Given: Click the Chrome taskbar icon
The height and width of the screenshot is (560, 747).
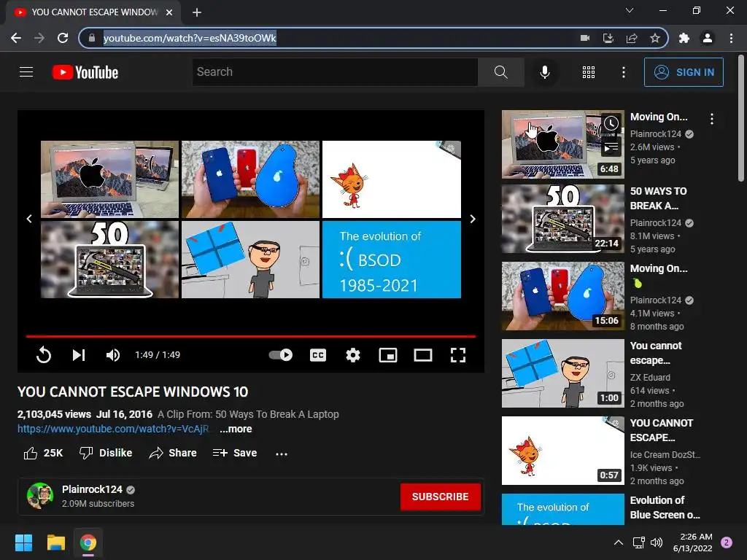Looking at the screenshot, I should [x=88, y=542].
